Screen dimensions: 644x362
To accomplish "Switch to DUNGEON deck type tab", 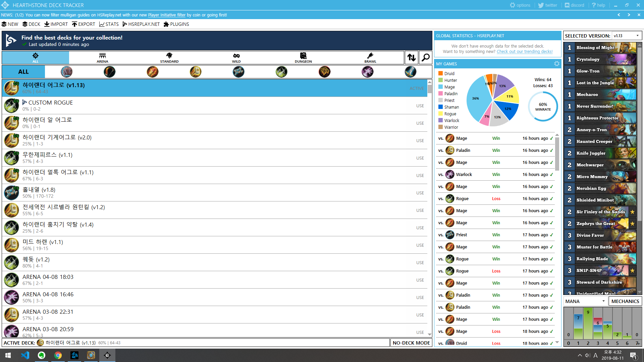I will point(304,58).
